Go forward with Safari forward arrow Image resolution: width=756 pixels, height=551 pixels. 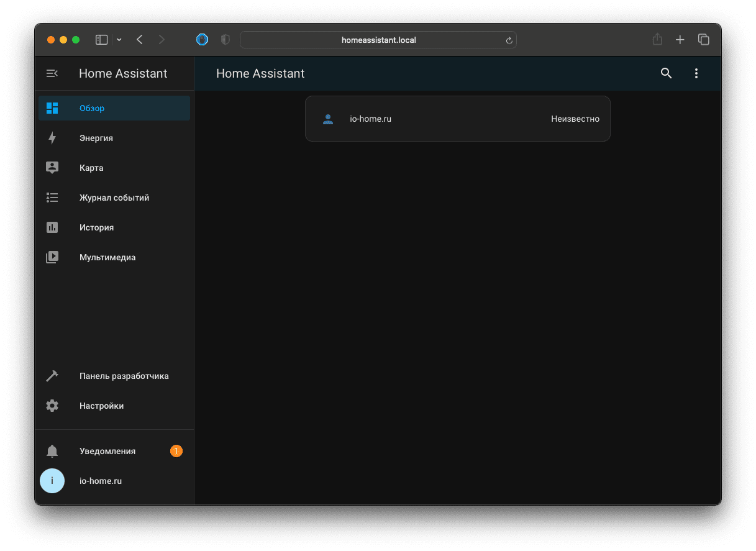coord(162,40)
